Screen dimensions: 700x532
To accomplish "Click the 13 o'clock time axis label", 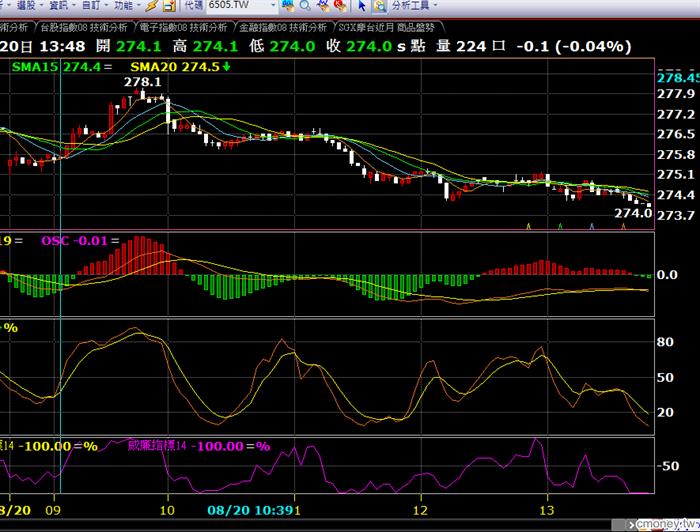I will (546, 510).
